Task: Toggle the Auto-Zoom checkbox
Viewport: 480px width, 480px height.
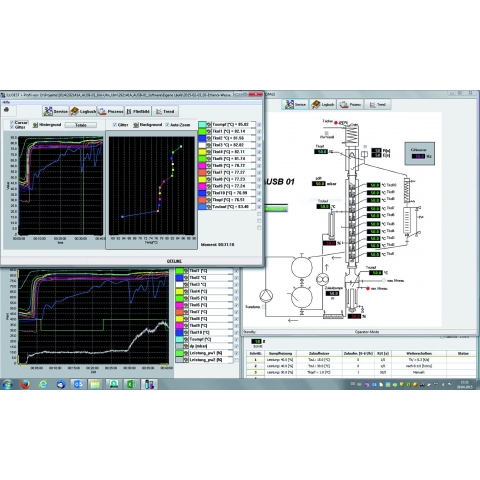Action: coord(167,125)
